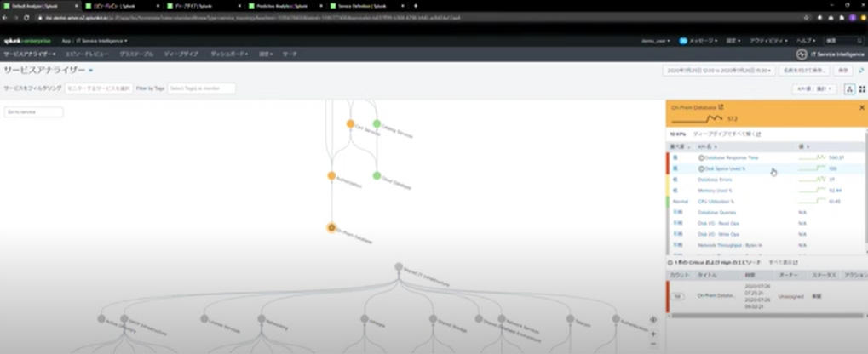Click the Filter by Tags input field
The height and width of the screenshot is (354, 868).
click(x=202, y=88)
